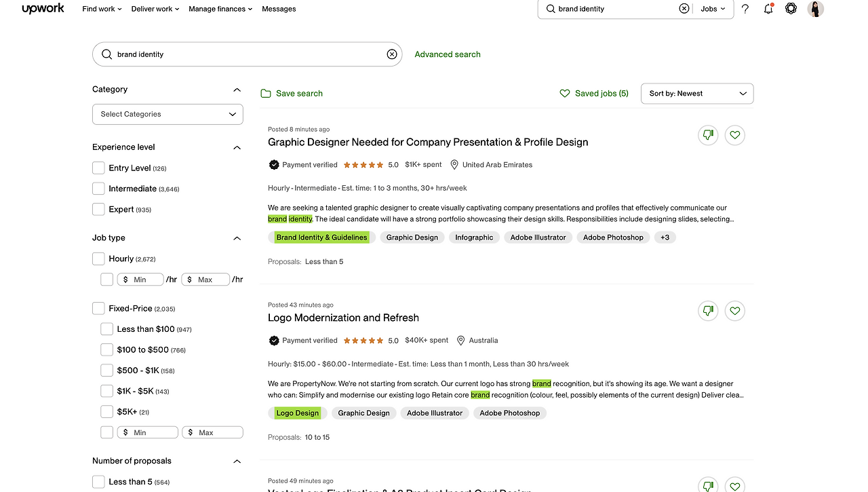Open the profile avatar menu
This screenshot has height=492, width=868.
816,9
